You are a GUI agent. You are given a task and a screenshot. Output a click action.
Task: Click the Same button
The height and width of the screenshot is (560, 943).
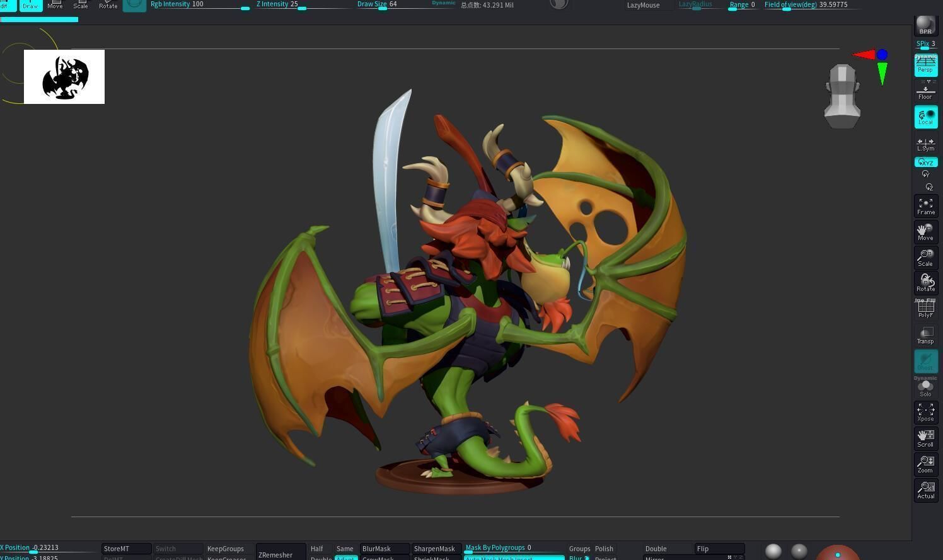(x=345, y=549)
